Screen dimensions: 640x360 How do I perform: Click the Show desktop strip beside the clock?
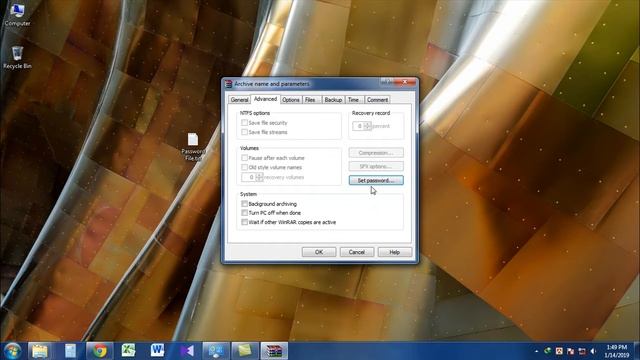pos(637,351)
